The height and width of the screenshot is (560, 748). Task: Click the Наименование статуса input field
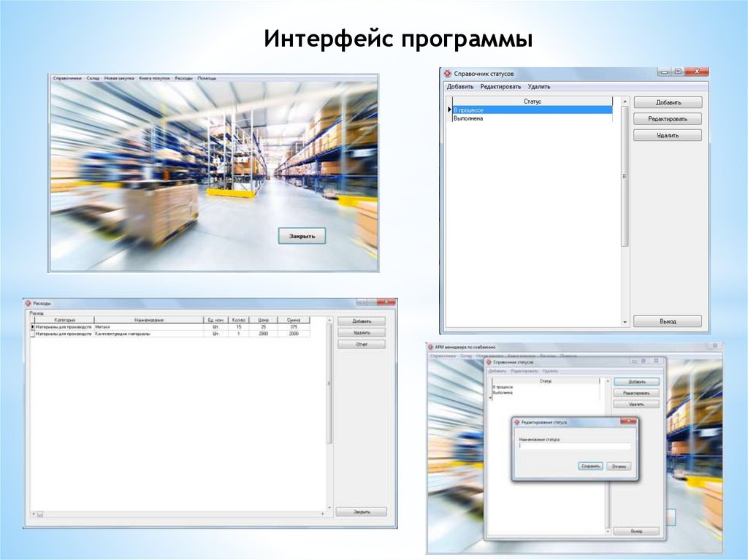click(x=575, y=447)
